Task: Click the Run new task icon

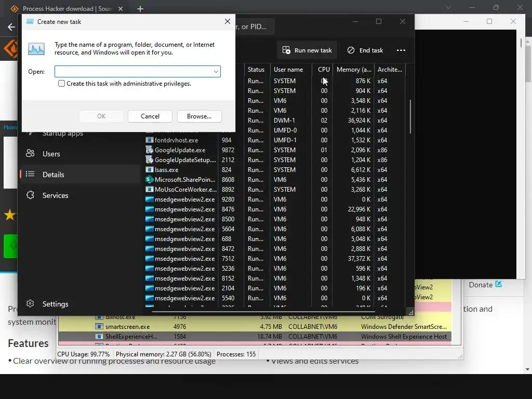Action: click(x=286, y=50)
